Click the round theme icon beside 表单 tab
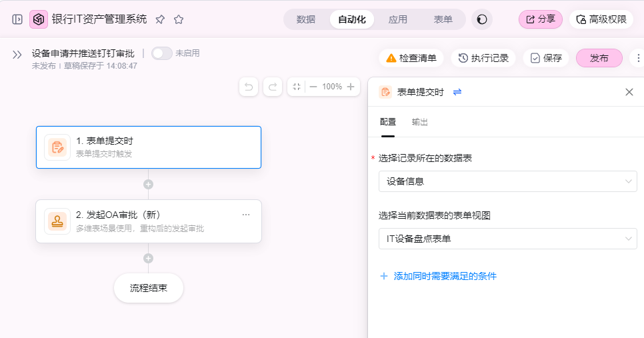 (482, 19)
